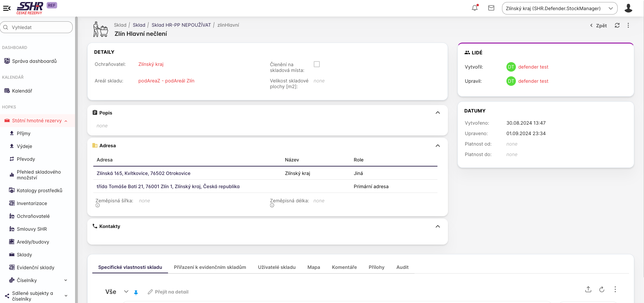Open the Zlínský kraj role dropdown

(x=559, y=8)
